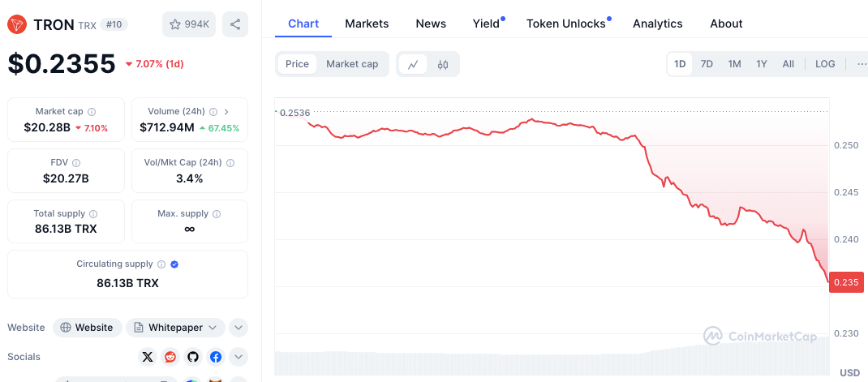
Task: Click the Website link button
Action: pyautogui.click(x=88, y=328)
